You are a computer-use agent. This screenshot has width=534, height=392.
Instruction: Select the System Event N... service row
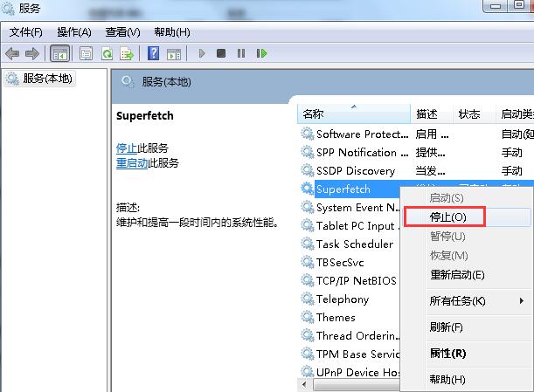(350, 208)
